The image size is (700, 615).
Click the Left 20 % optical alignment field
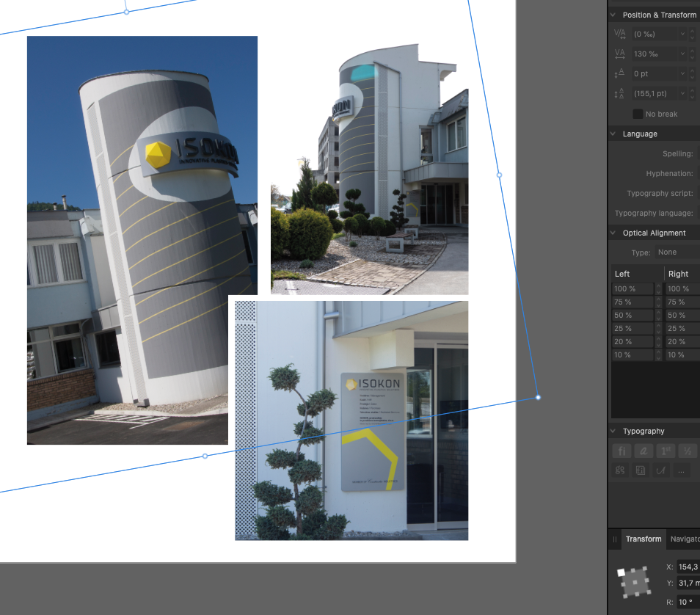coord(632,342)
